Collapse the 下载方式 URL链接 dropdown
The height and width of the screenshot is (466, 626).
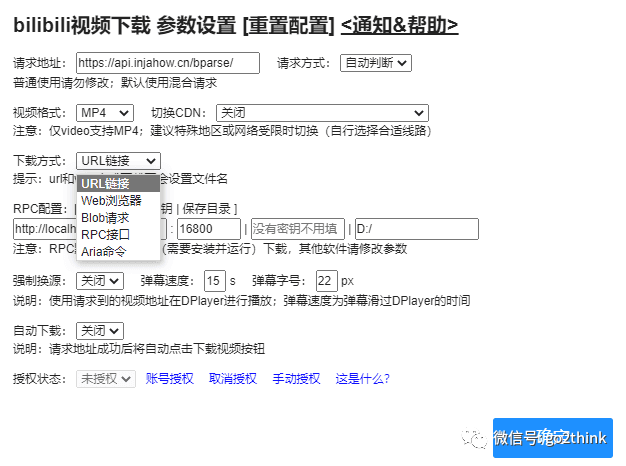[x=118, y=161]
